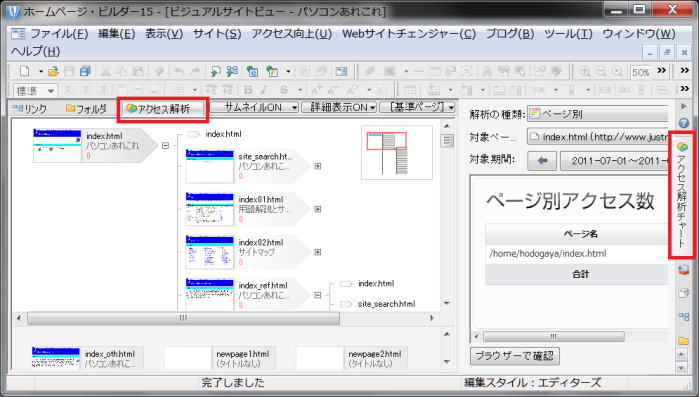Select the newpage1.html page item

tap(219, 358)
